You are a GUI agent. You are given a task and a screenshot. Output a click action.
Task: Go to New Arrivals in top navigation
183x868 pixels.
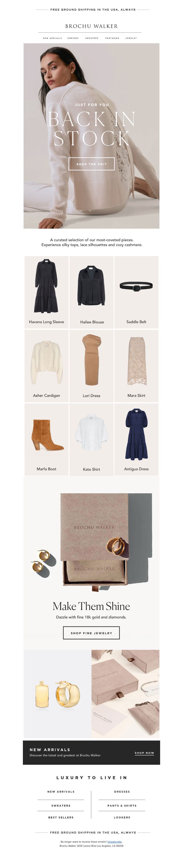(x=52, y=38)
